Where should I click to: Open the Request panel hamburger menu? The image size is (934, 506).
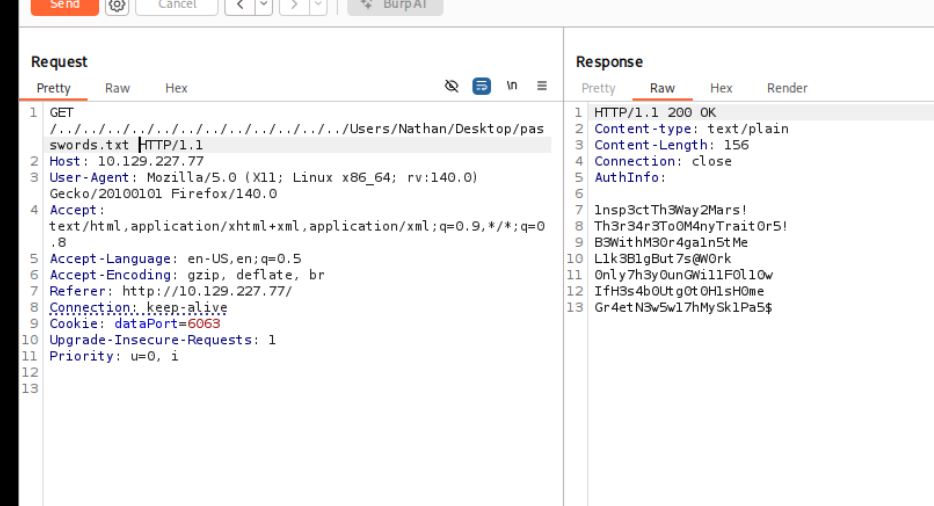[542, 87]
